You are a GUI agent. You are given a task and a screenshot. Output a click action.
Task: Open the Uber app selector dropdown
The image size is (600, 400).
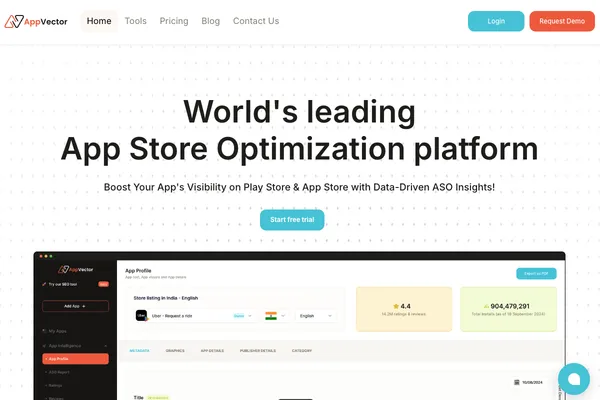click(195, 316)
